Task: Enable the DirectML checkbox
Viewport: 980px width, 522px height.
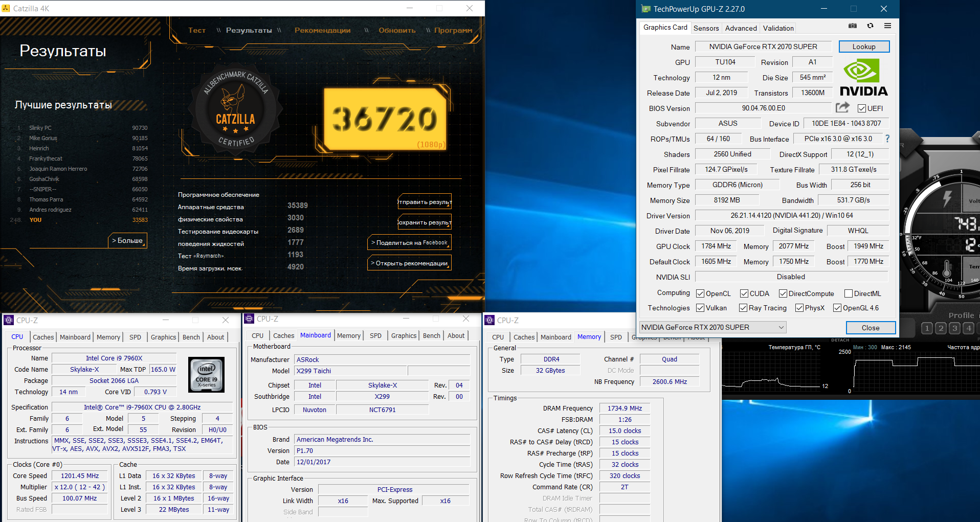Action: point(849,293)
